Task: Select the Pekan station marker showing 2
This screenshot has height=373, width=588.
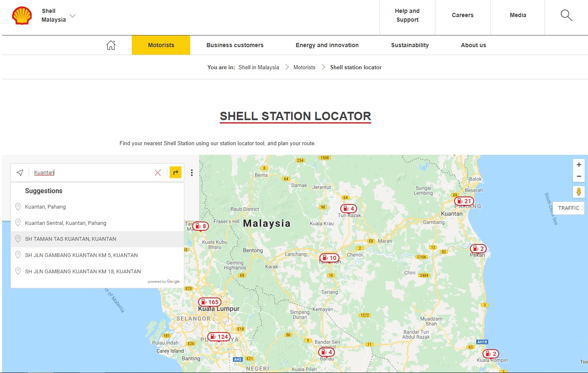Action: tap(478, 248)
